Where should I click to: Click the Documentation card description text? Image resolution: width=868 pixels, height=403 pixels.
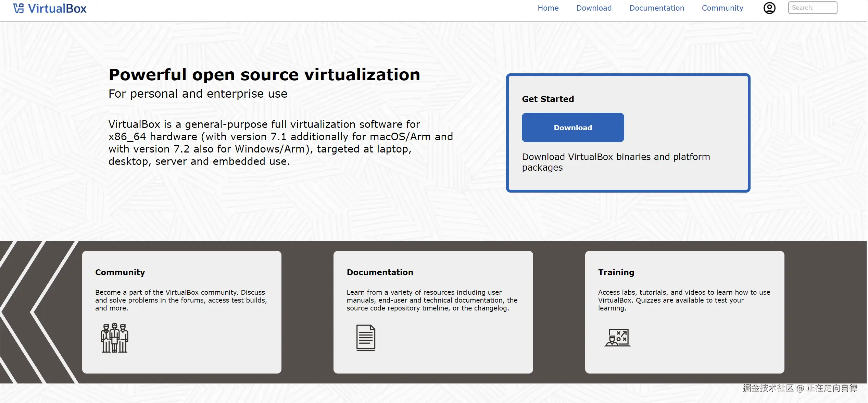pyautogui.click(x=432, y=300)
